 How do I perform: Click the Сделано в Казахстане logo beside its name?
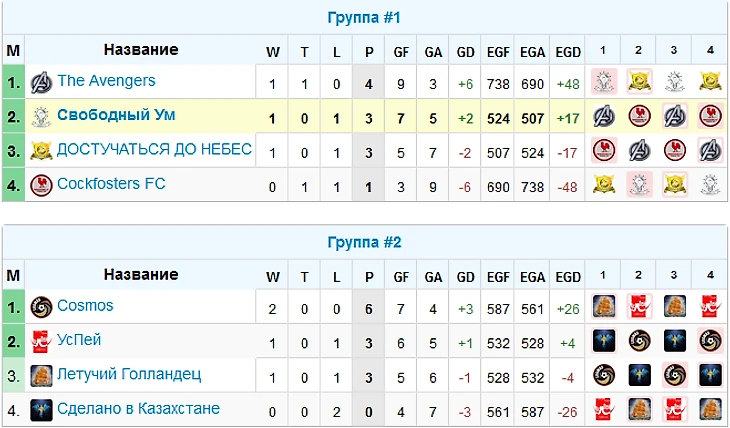pyautogui.click(x=41, y=409)
